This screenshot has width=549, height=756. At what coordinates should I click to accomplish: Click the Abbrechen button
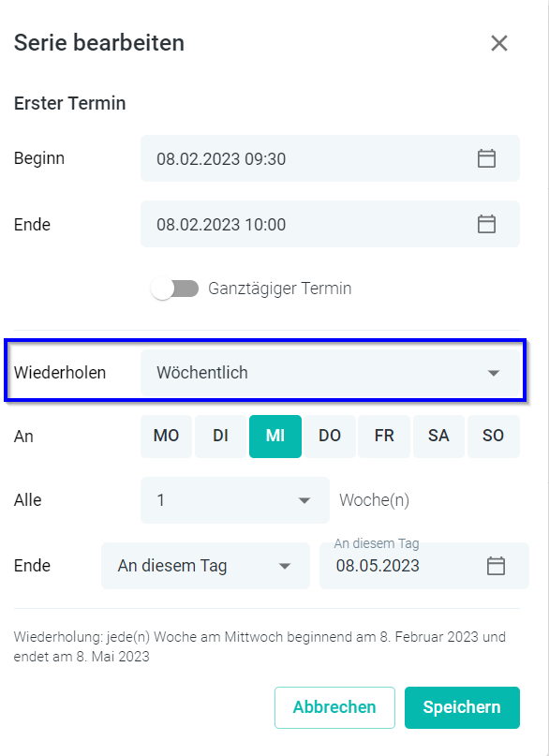point(334,707)
